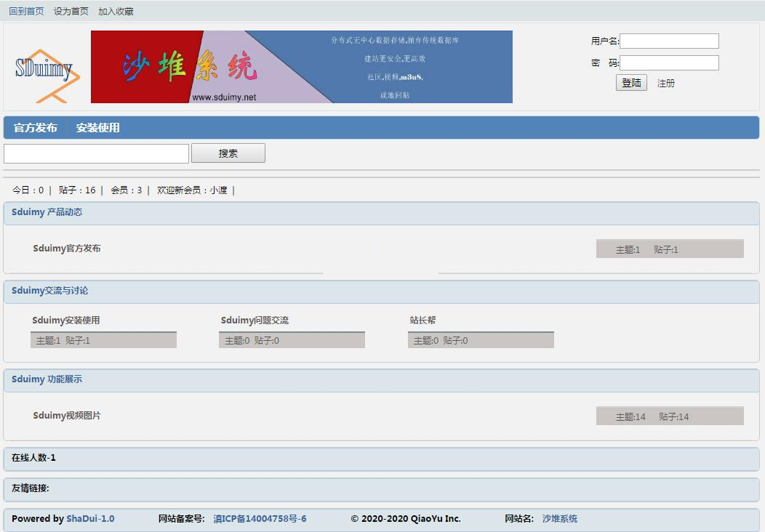Open the 注册 register link
This screenshot has height=532, width=765.
point(665,84)
